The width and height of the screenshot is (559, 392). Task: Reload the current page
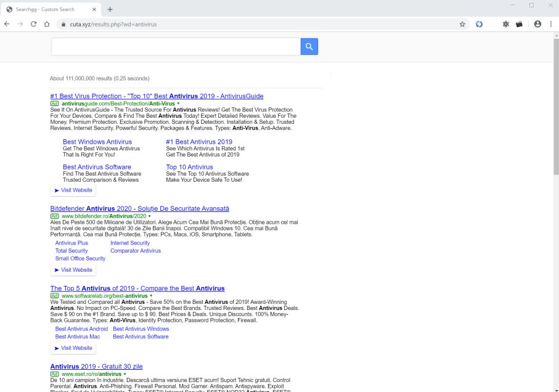coord(33,24)
